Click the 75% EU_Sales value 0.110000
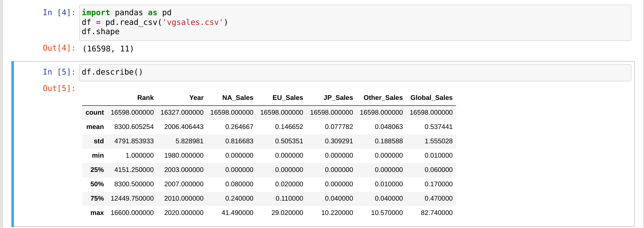The width and height of the screenshot is (644, 228). click(x=289, y=198)
